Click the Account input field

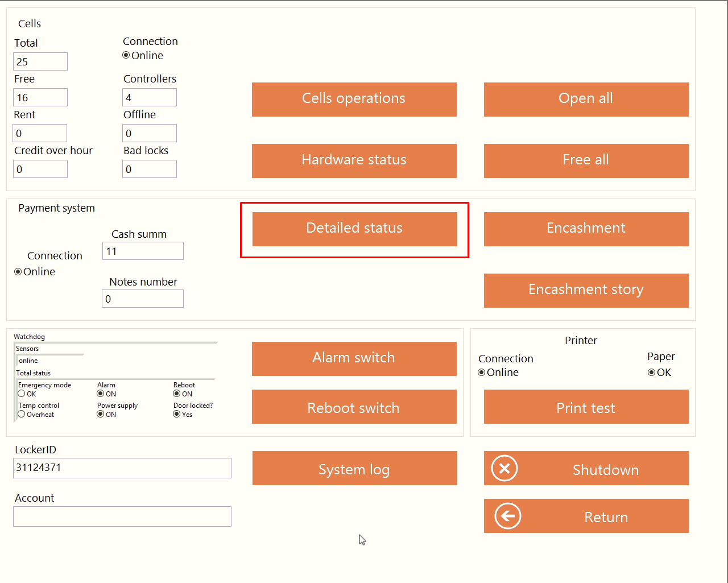point(122,516)
